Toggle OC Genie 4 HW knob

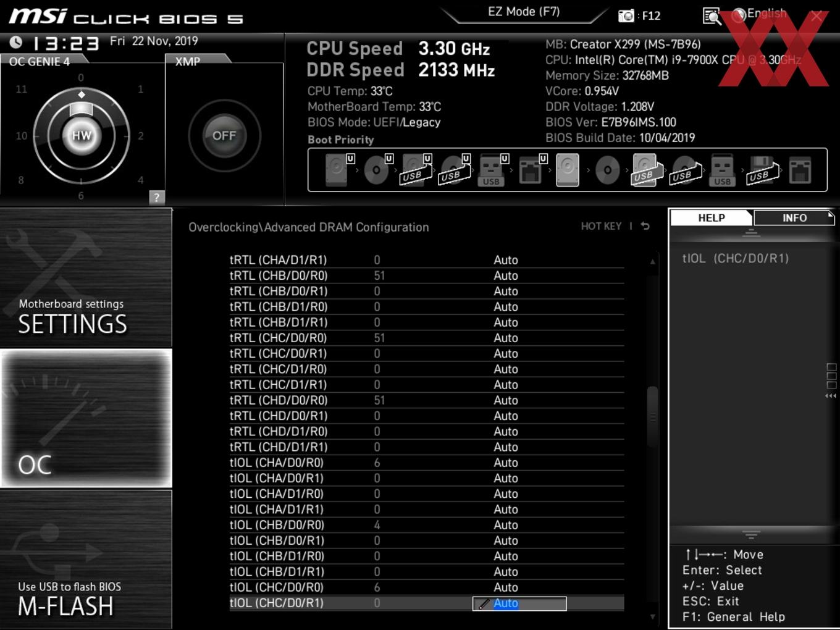click(82, 135)
